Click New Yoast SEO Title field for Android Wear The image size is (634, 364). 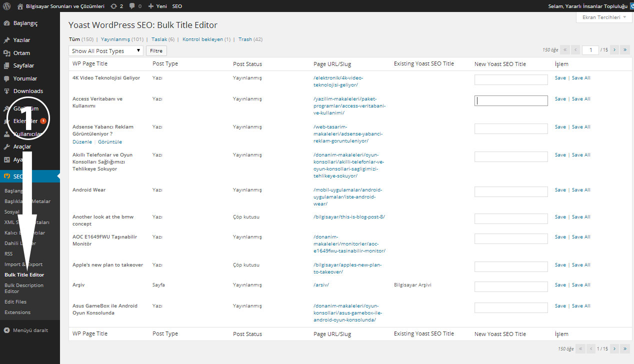(x=511, y=192)
